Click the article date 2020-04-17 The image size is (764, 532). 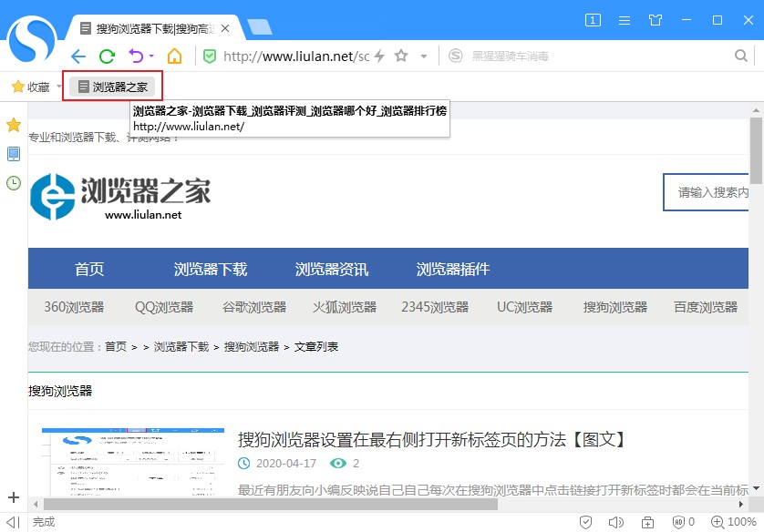(x=286, y=464)
